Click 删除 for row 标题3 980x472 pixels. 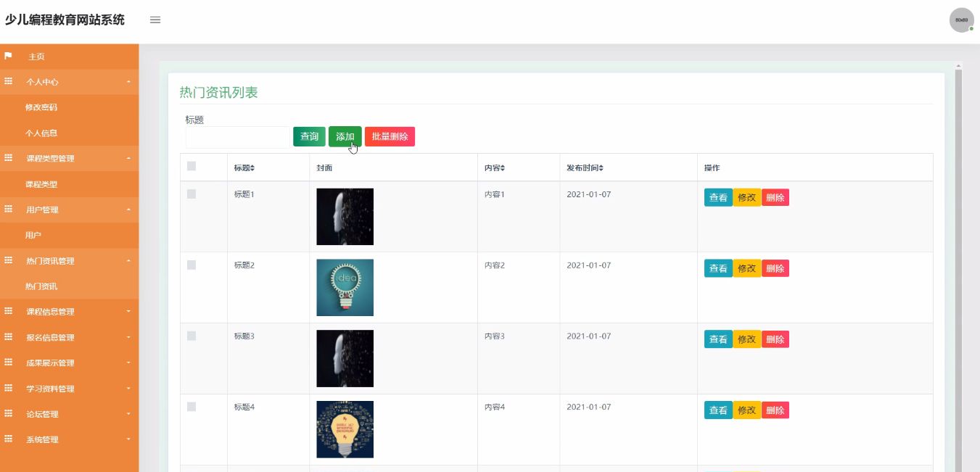[x=775, y=339]
